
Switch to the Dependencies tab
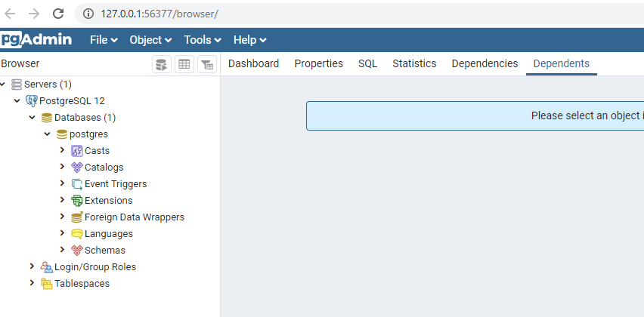coord(485,63)
